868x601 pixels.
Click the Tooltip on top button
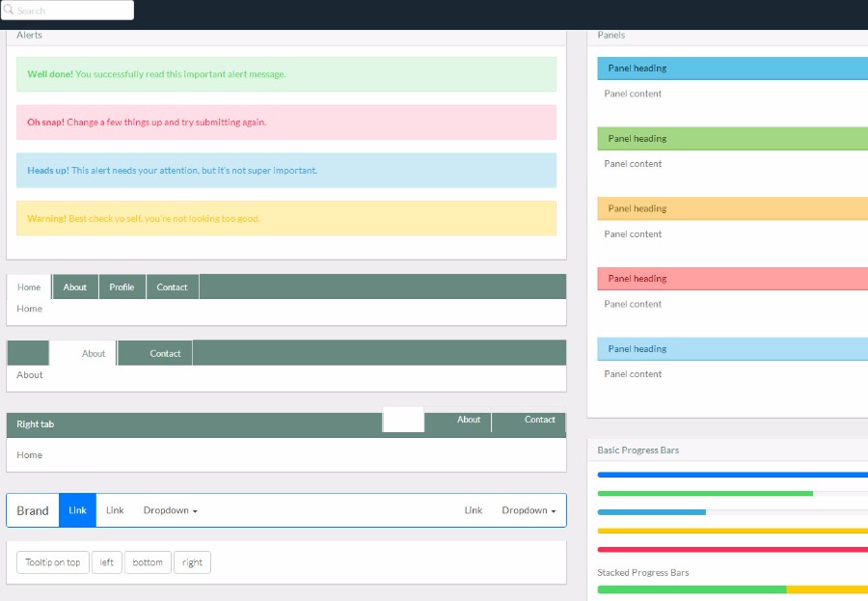click(53, 562)
